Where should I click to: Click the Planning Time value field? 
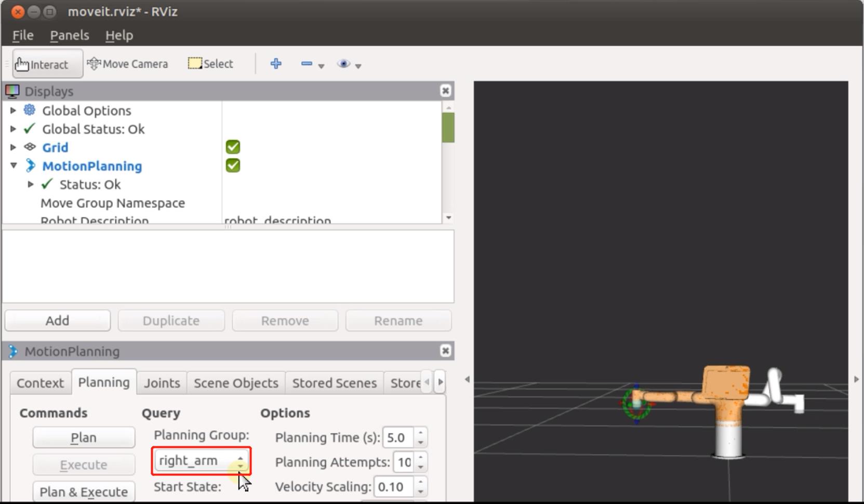pos(397,437)
